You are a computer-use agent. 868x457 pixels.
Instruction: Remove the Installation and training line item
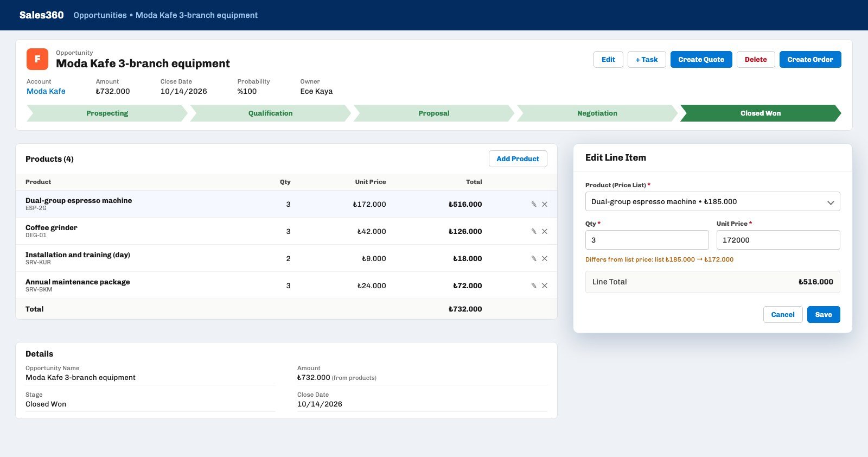click(545, 258)
